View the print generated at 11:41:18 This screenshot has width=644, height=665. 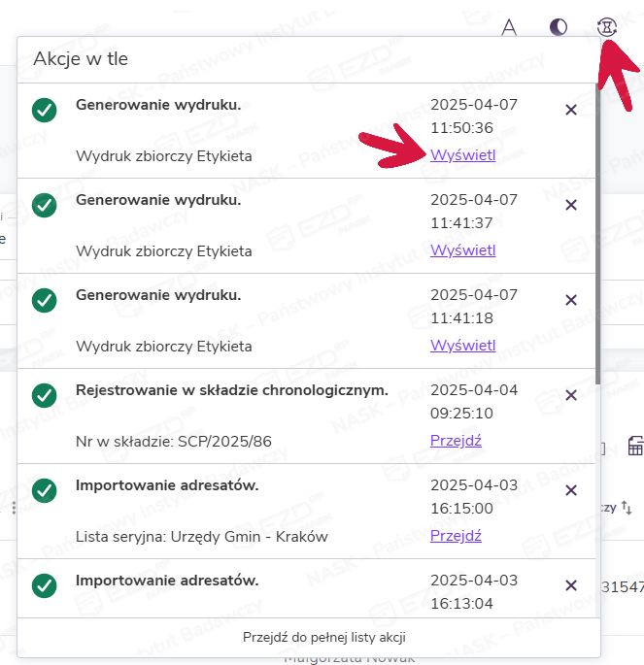click(462, 346)
